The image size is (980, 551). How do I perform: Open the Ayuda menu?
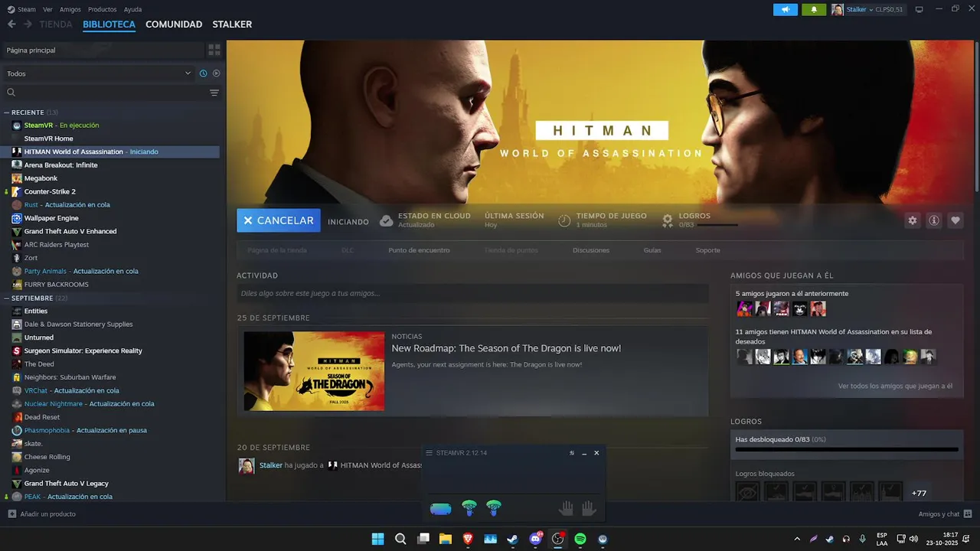(132, 9)
